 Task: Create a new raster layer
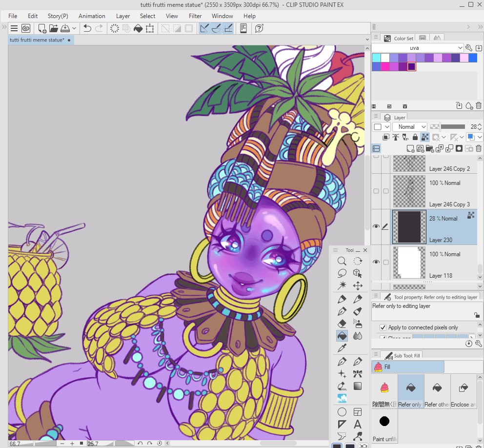tap(411, 148)
